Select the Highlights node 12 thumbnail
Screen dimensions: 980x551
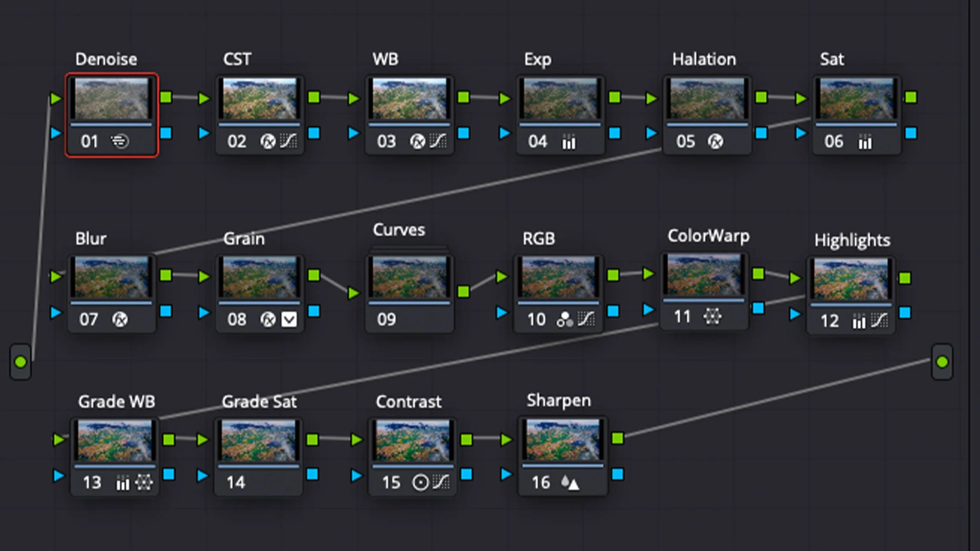pos(851,279)
